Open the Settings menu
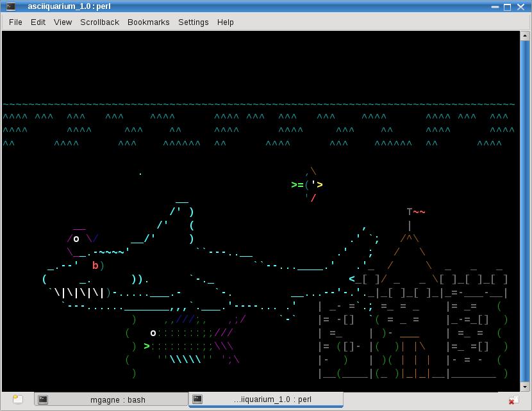 [x=193, y=22]
